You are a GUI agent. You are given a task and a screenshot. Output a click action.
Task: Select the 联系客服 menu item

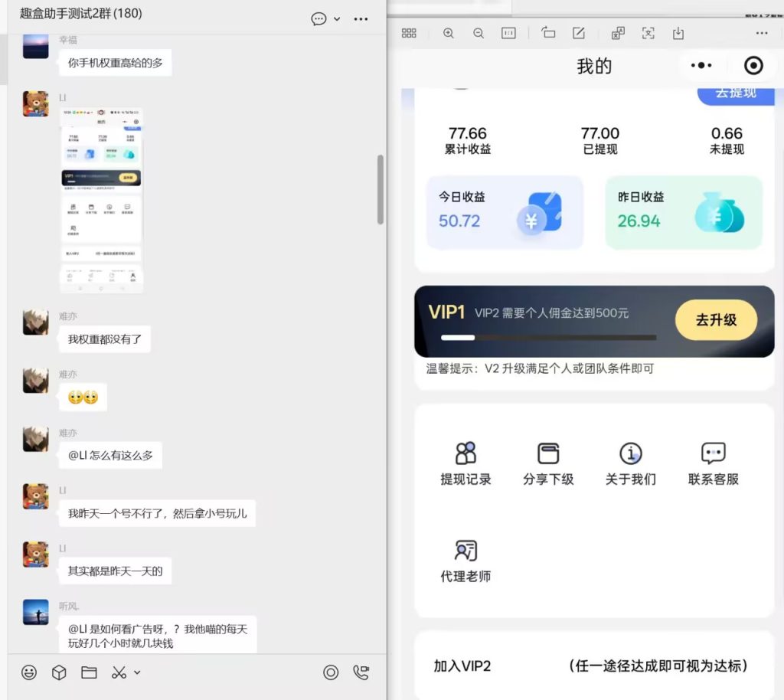713,464
